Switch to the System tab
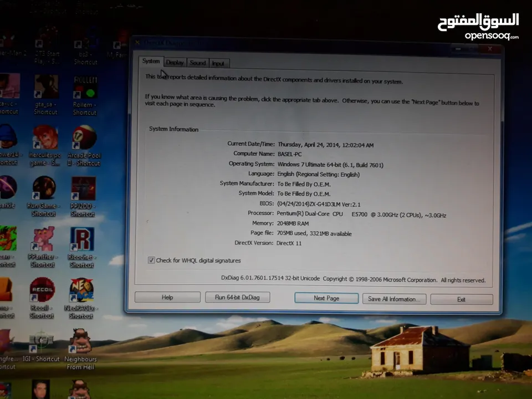This screenshot has width=532, height=399. [x=151, y=62]
